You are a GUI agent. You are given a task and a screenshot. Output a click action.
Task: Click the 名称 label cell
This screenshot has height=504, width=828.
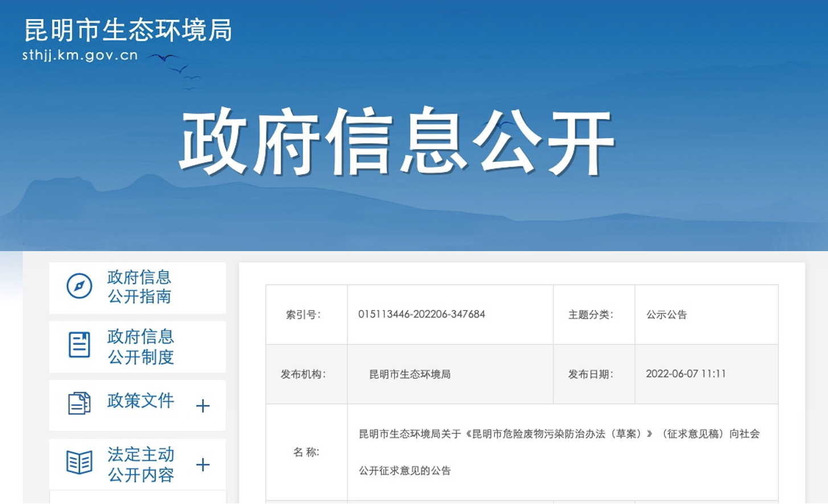[306, 452]
